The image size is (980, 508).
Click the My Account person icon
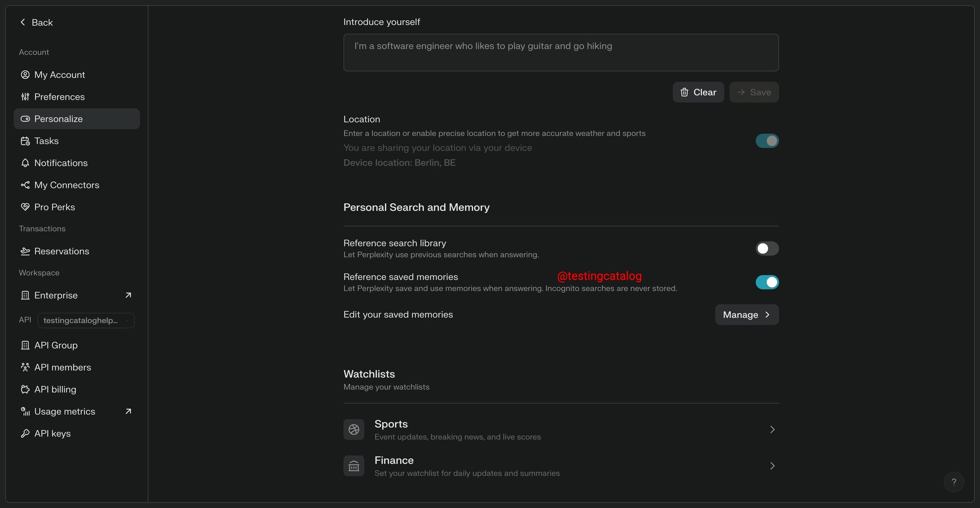25,75
